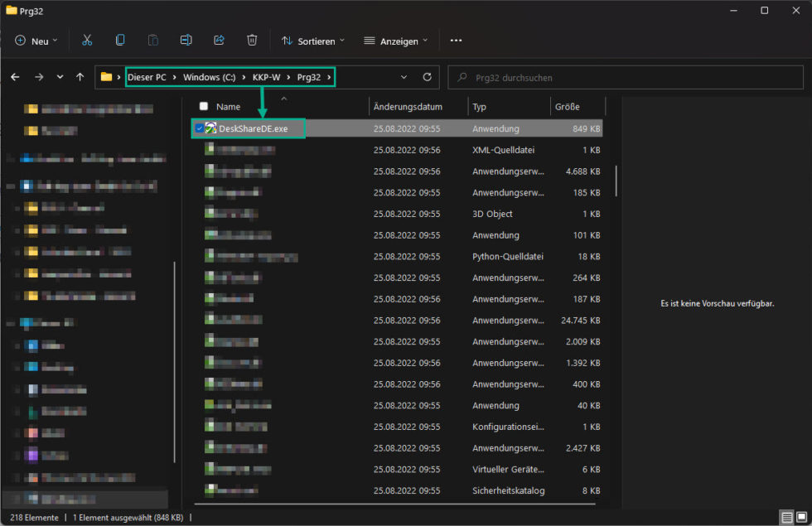Image resolution: width=812 pixels, height=526 pixels.
Task: Switch to large thumbnails view in status bar
Action: point(800,518)
